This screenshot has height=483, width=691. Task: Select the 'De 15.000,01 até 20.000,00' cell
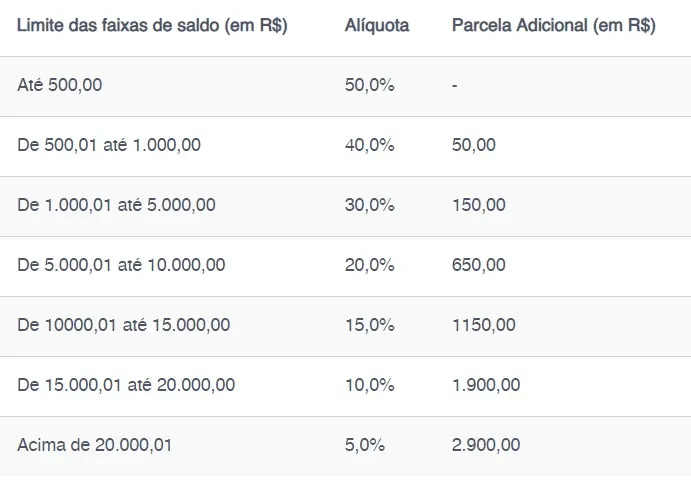coord(126,385)
